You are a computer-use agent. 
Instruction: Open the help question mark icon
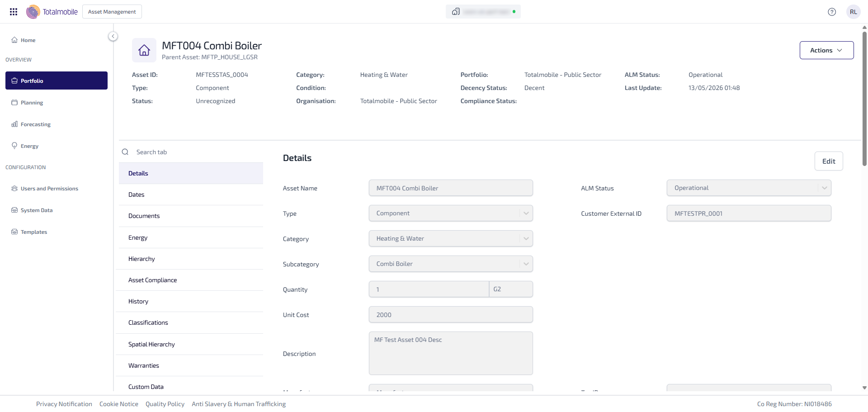pyautogui.click(x=832, y=12)
